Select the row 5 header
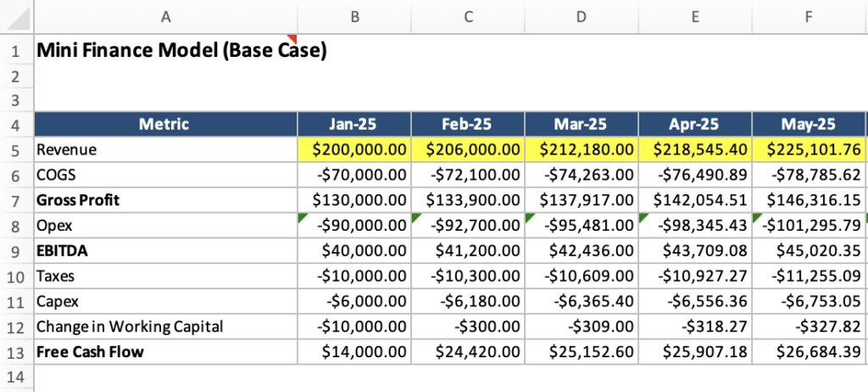 tap(16, 149)
